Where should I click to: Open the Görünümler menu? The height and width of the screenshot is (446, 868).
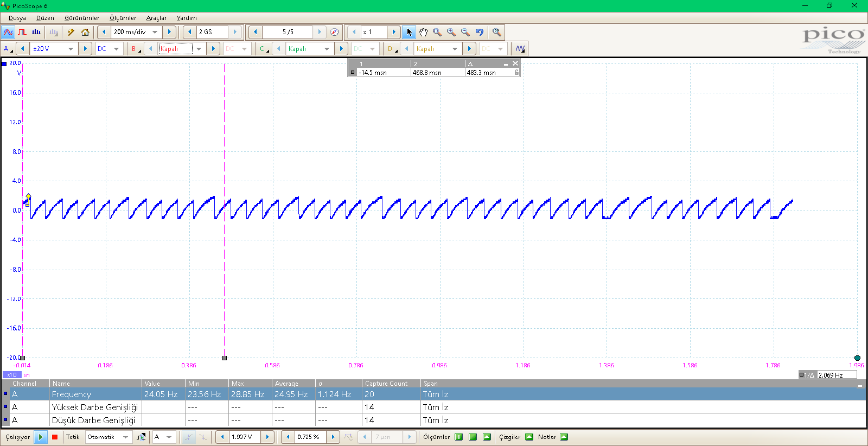[82, 18]
